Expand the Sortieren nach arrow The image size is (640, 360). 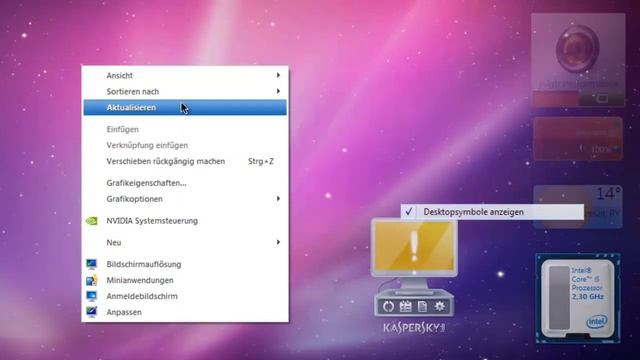(278, 91)
